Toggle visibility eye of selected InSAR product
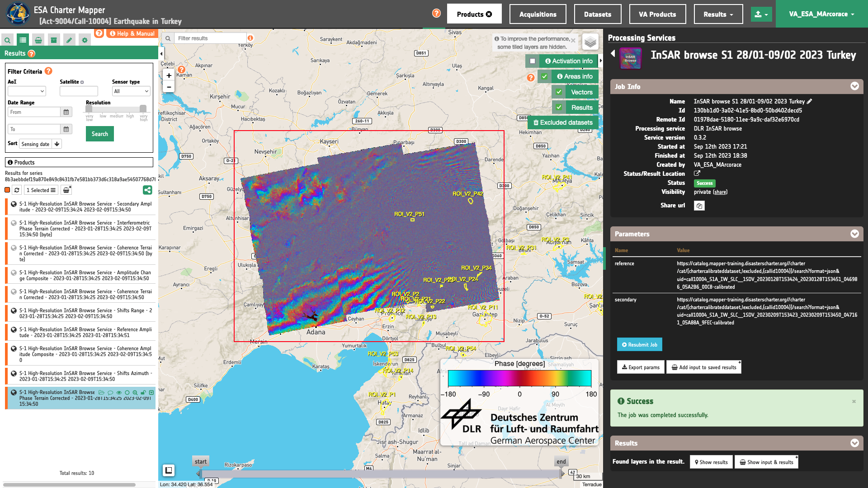This screenshot has width=868, height=488. (119, 393)
